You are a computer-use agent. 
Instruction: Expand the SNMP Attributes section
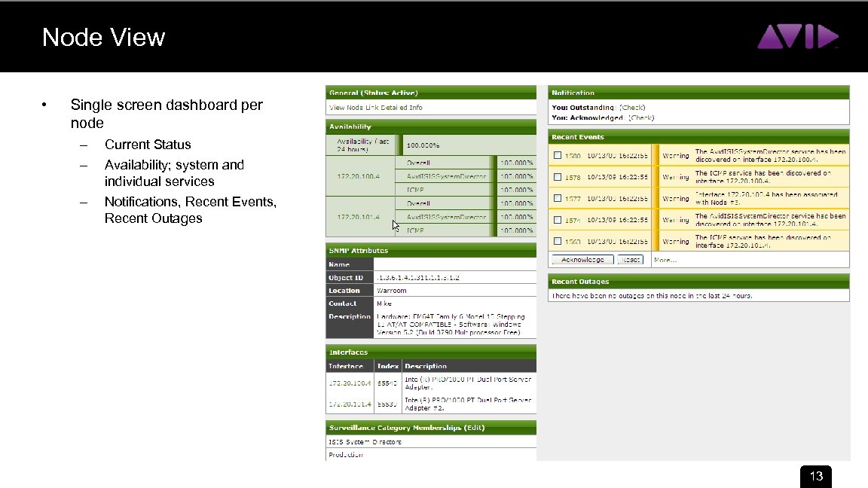pos(360,250)
